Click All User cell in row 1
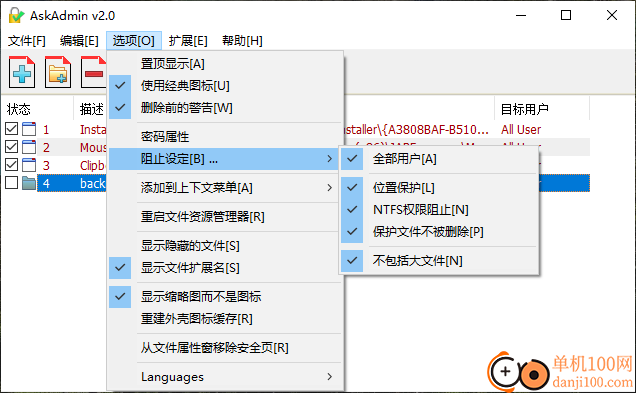This screenshot has width=636, height=393. click(521, 129)
